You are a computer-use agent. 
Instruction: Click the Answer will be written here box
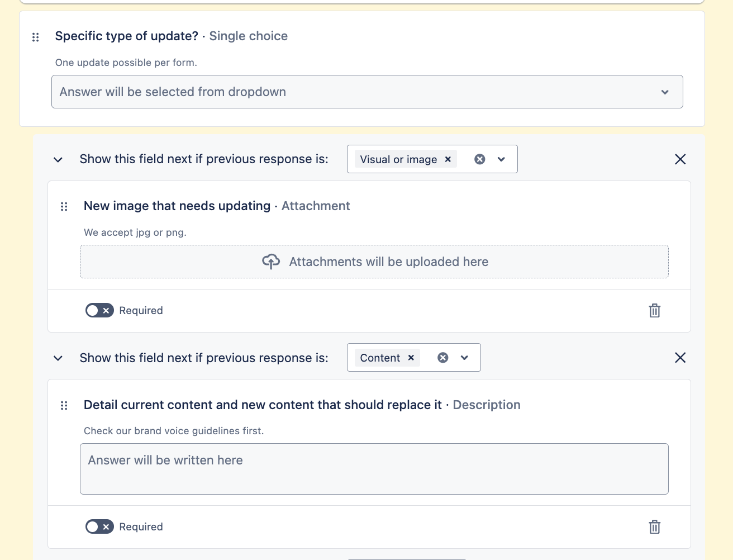(374, 469)
